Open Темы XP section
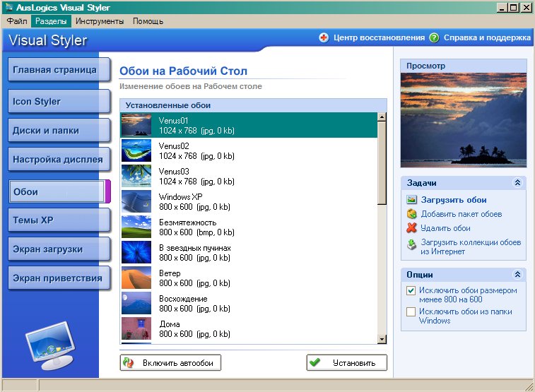Image resolution: width=535 pixels, height=392 pixels. (x=59, y=220)
